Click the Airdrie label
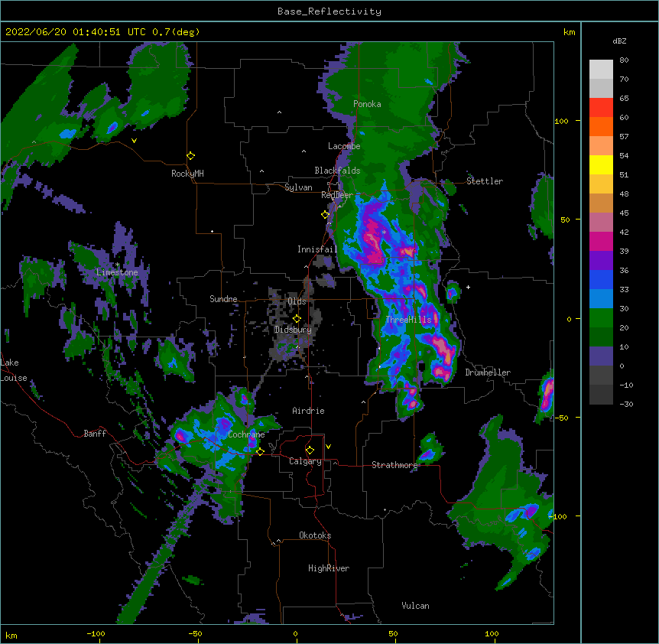This screenshot has height=644, width=659. pyautogui.click(x=308, y=411)
